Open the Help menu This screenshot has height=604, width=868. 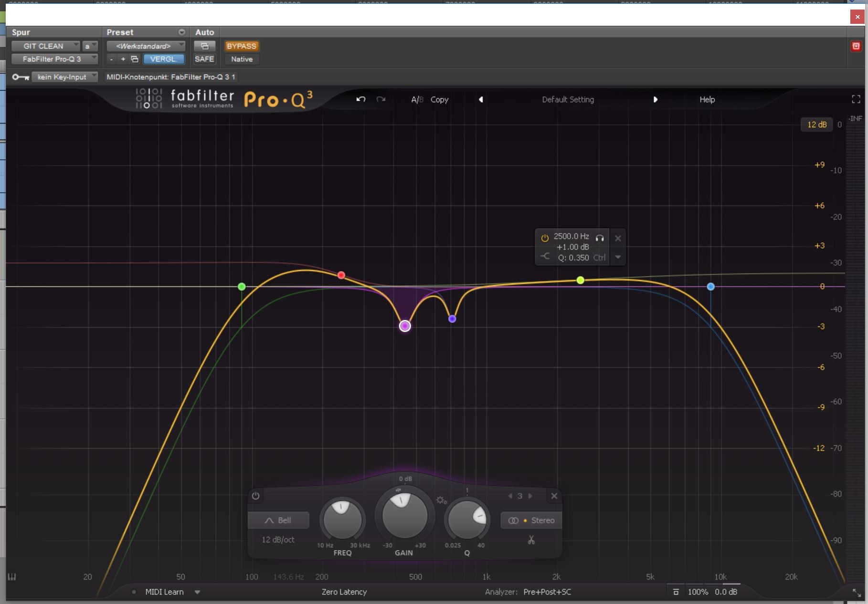tap(707, 100)
